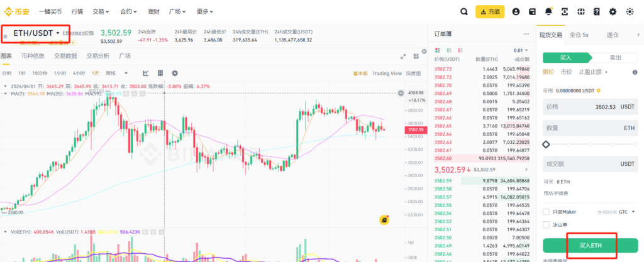Collapse the MA indicator row arrow
Viewport: 644px width, 262px height.
tap(5, 94)
